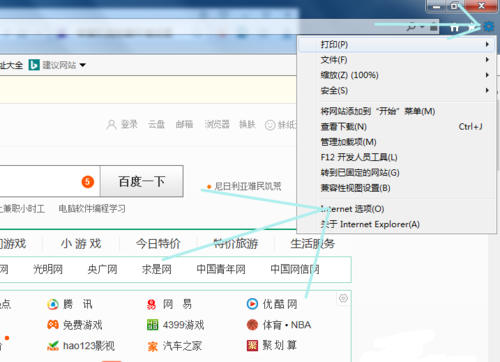Click the Bing icon beside 建议网站

34,65
